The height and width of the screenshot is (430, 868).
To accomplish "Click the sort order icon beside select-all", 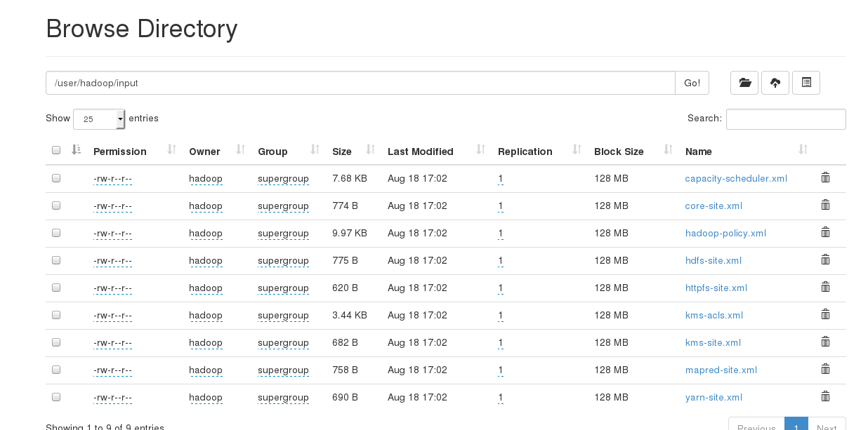I will click(x=77, y=150).
